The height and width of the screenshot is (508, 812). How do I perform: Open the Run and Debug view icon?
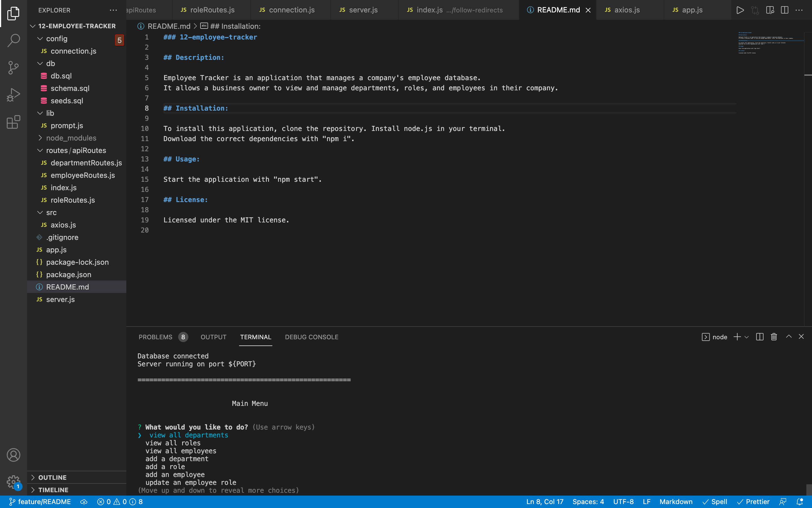point(14,95)
